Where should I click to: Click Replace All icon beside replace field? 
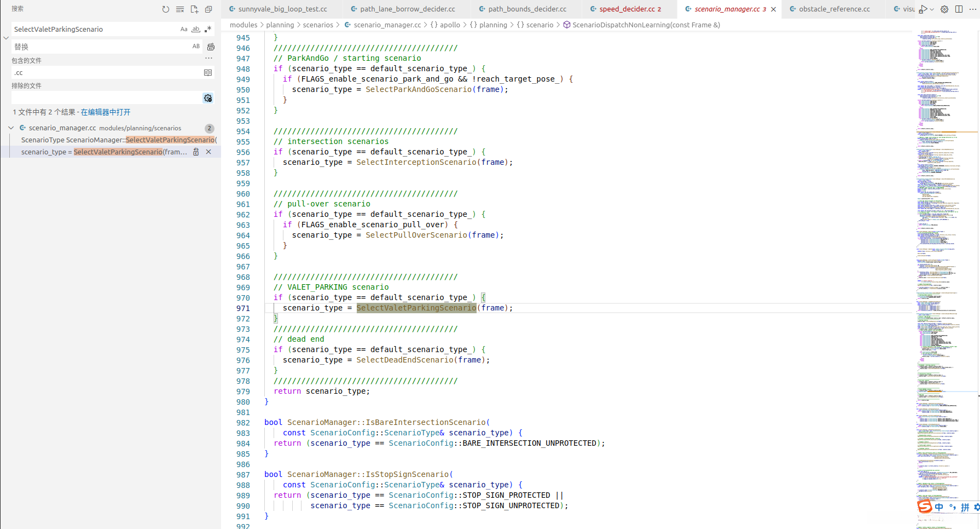(211, 47)
